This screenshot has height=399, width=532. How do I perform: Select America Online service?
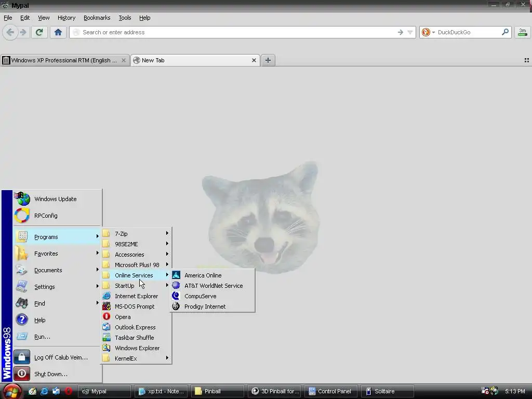coord(212,275)
